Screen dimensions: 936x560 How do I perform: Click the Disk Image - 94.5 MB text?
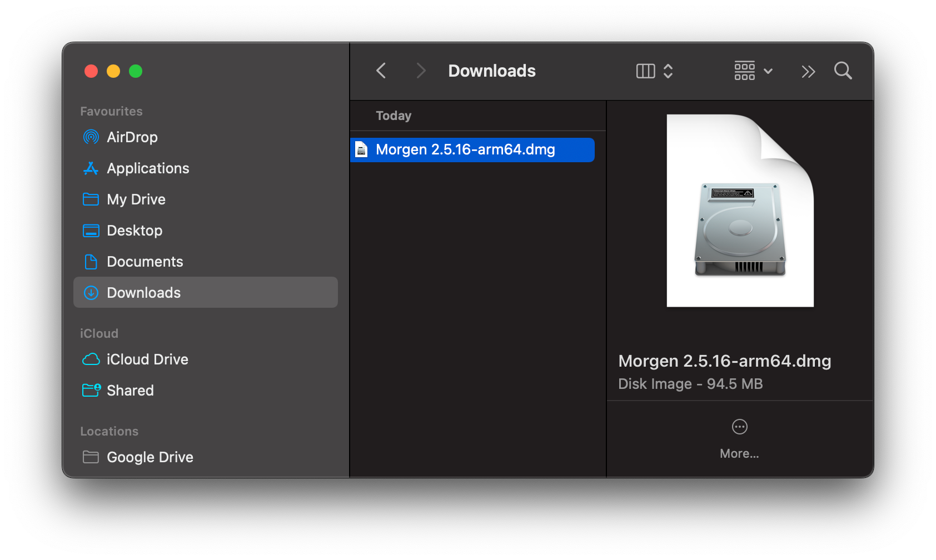click(690, 384)
